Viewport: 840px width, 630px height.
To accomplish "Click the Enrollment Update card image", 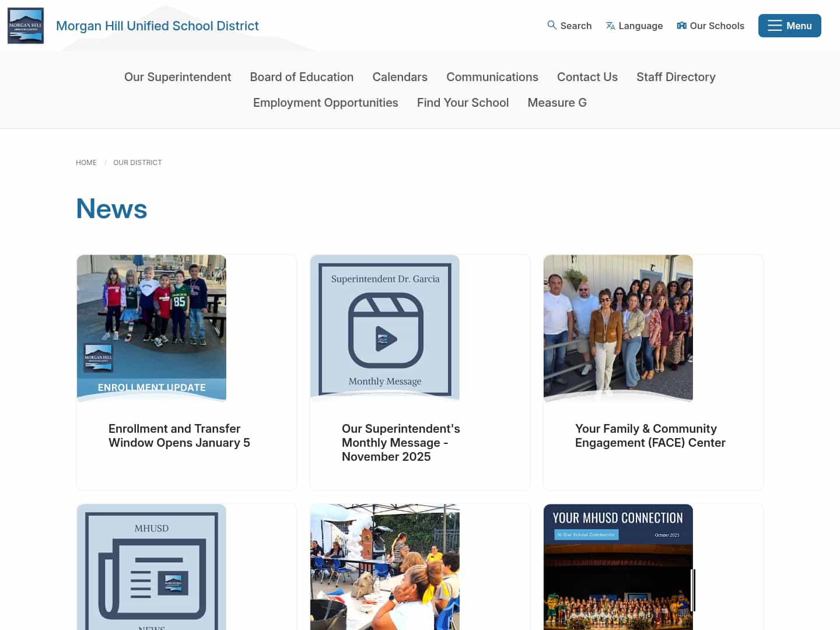I will pos(151,328).
